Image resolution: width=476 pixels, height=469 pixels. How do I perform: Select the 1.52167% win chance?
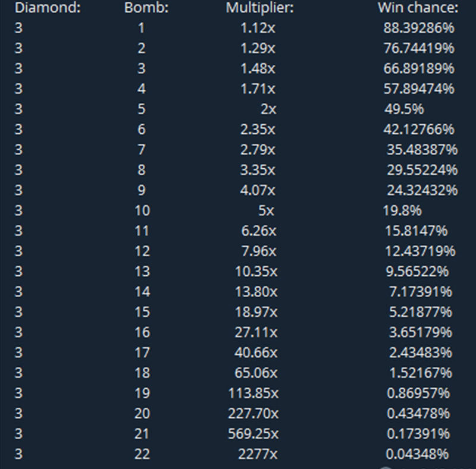tap(421, 373)
